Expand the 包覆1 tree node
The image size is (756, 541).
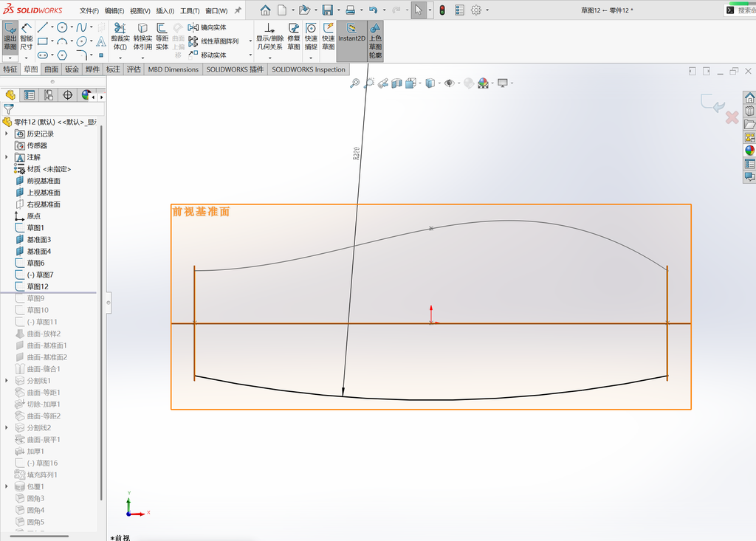click(6, 486)
